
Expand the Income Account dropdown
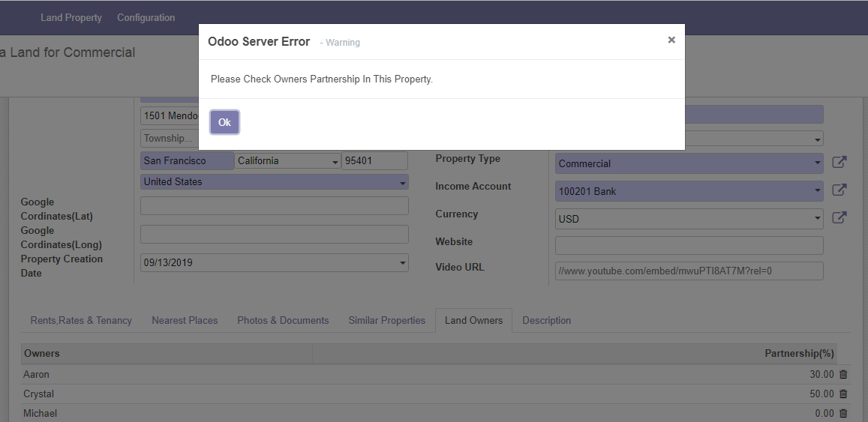[x=689, y=191]
